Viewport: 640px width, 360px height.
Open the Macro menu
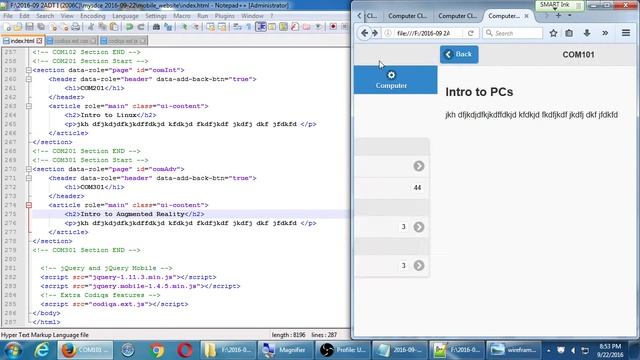tap(182, 16)
